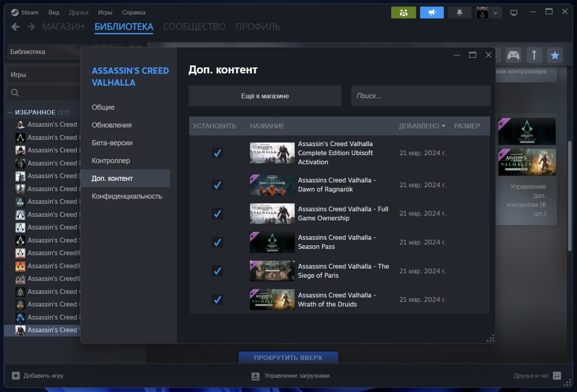Click the controller settings gamepad icon
Viewport: 577px width, 392px height.
tap(513, 55)
